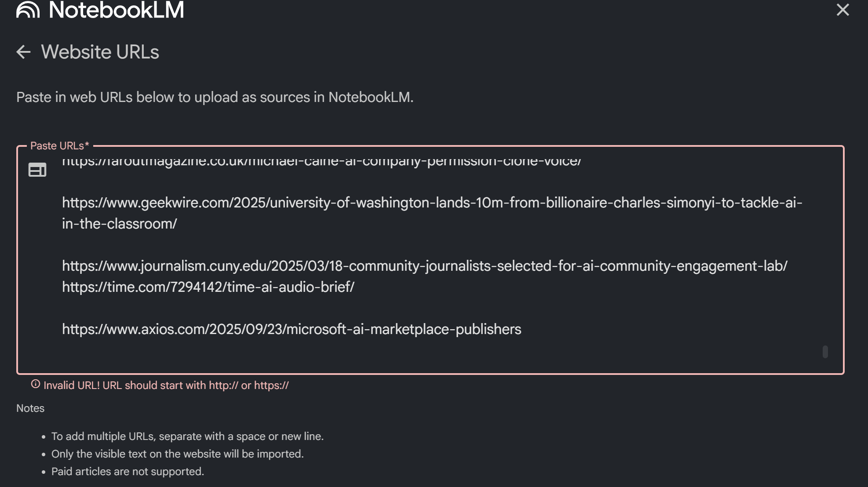Go back using the left arrow
This screenshot has width=868, height=487.
coord(23,52)
